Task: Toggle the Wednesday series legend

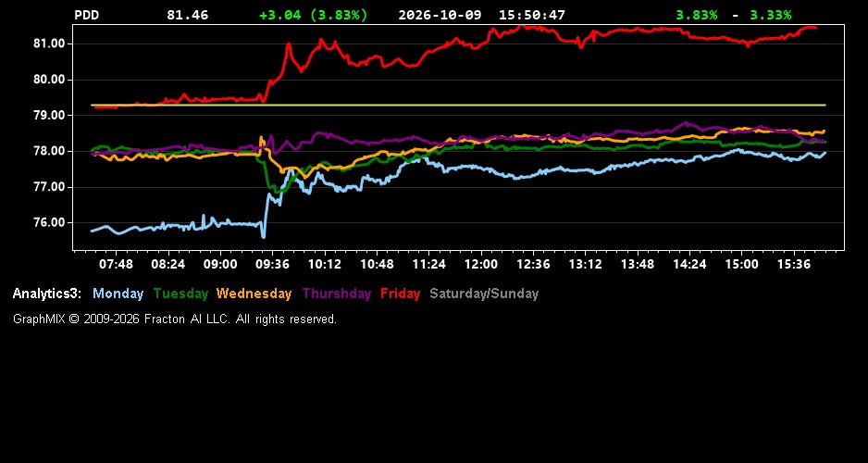Action: (x=254, y=294)
